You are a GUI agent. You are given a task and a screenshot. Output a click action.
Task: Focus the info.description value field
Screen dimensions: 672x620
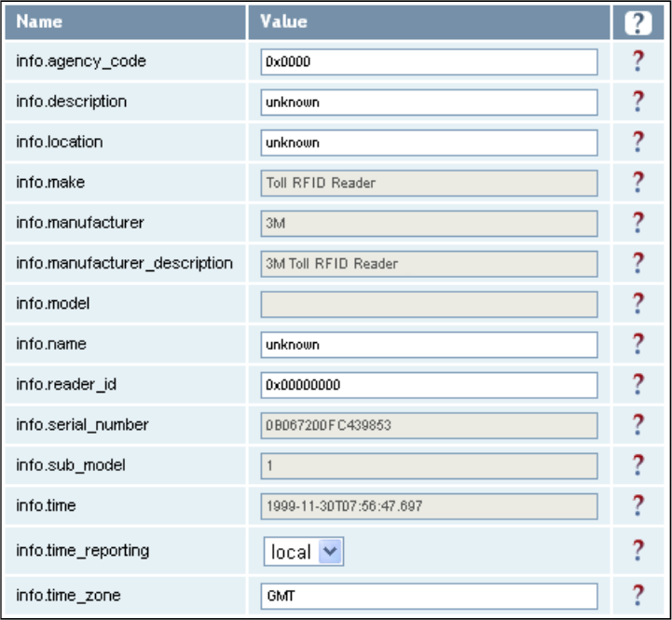click(429, 102)
